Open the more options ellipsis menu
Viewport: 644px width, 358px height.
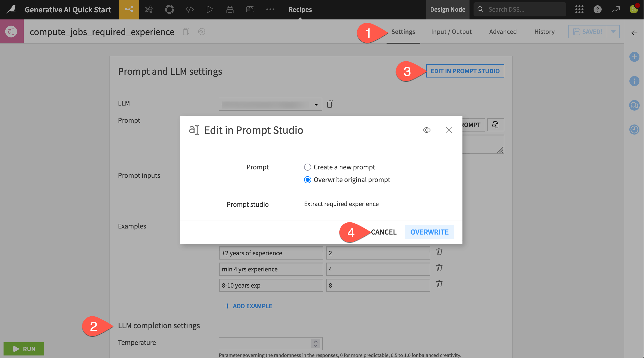coord(270,10)
